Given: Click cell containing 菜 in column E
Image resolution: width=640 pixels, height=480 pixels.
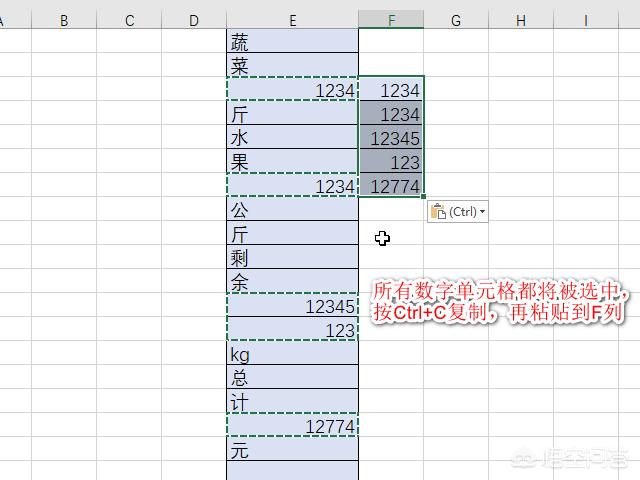Looking at the screenshot, I should (x=293, y=64).
